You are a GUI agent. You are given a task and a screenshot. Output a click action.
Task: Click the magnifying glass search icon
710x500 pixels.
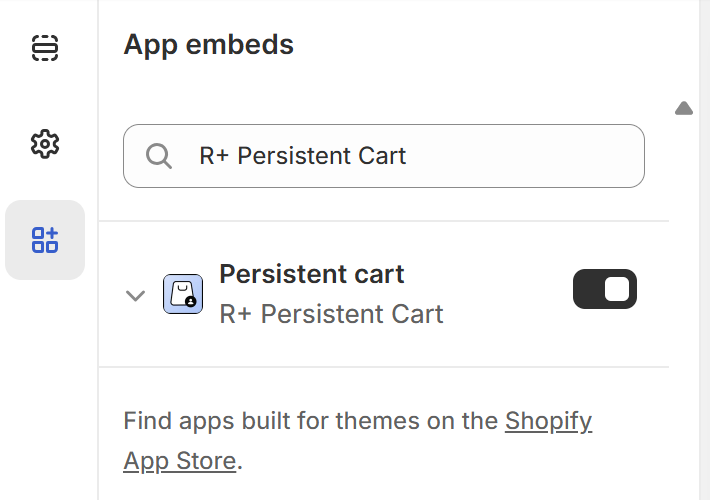coord(159,156)
